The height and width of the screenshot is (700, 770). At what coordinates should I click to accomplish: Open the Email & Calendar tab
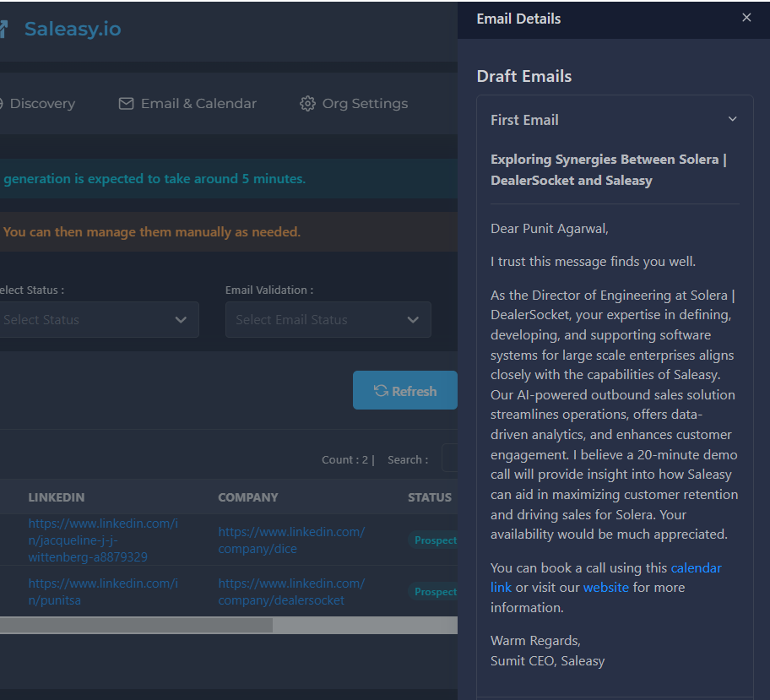click(x=187, y=104)
